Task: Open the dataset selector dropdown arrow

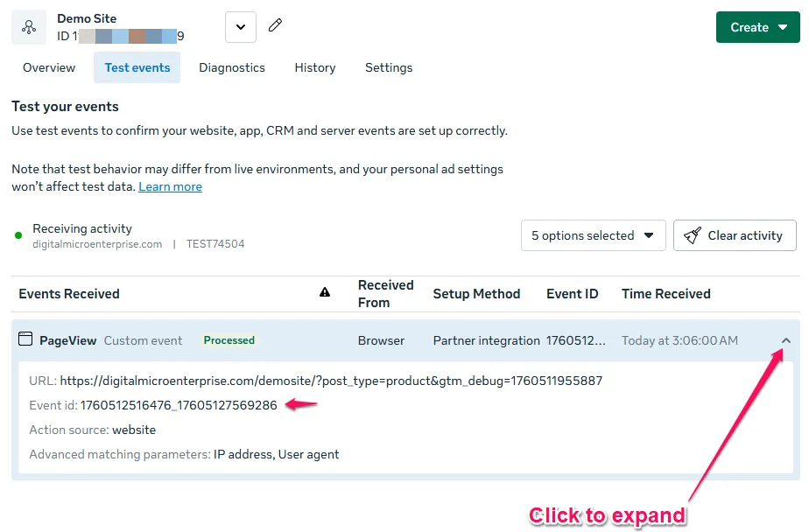Action: (241, 27)
